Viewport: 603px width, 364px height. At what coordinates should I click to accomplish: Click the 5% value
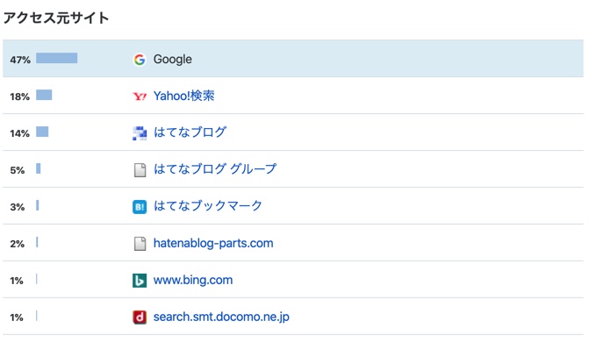pos(18,170)
